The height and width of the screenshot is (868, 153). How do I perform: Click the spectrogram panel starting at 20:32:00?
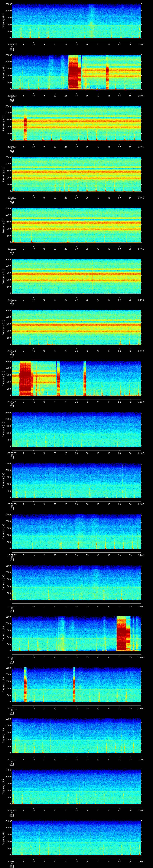pyautogui.click(x=77, y=531)
